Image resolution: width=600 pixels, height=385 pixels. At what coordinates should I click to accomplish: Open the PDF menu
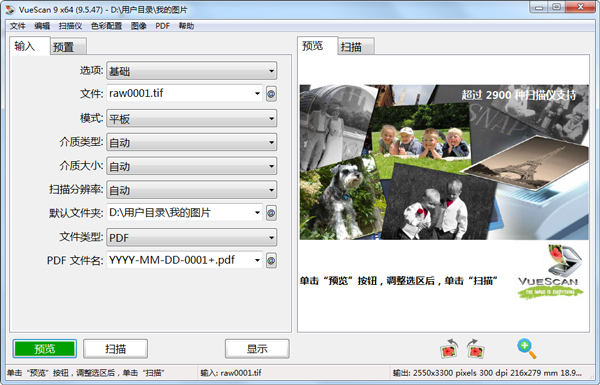coord(163,26)
